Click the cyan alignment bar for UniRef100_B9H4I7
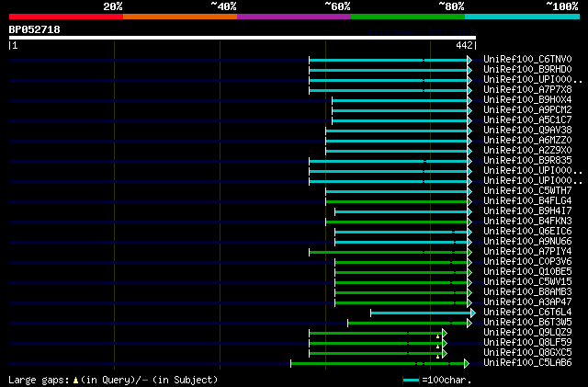The width and height of the screenshot is (588, 387). click(401, 212)
